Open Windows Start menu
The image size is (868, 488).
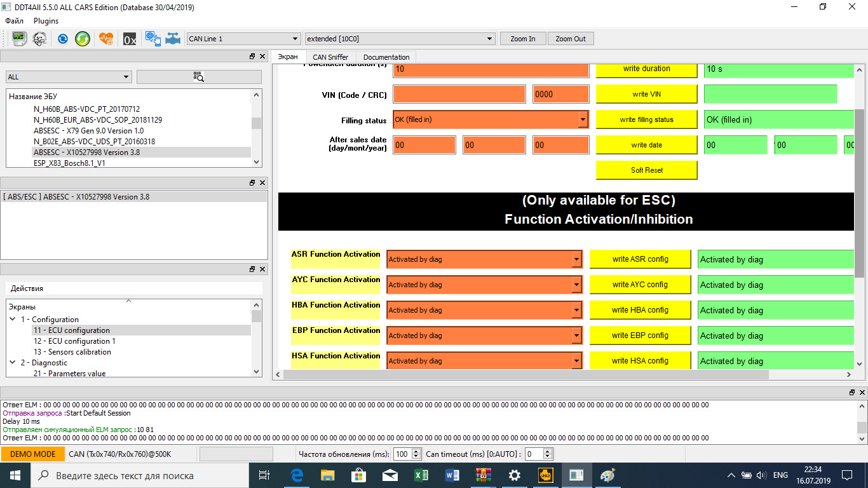click(x=15, y=475)
